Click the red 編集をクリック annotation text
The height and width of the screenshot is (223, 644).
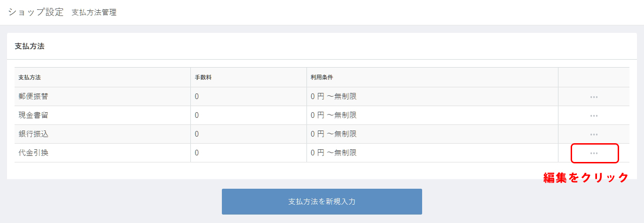[x=586, y=177]
